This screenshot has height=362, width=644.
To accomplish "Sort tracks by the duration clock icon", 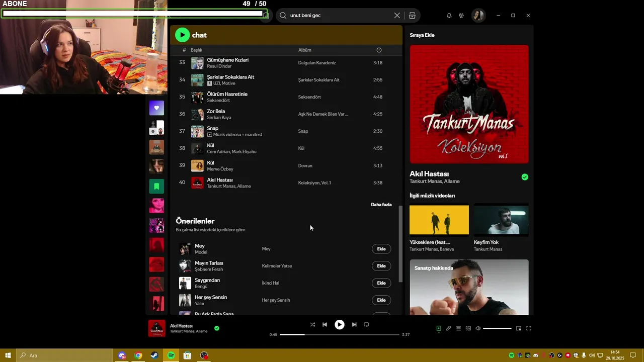I will point(379,50).
